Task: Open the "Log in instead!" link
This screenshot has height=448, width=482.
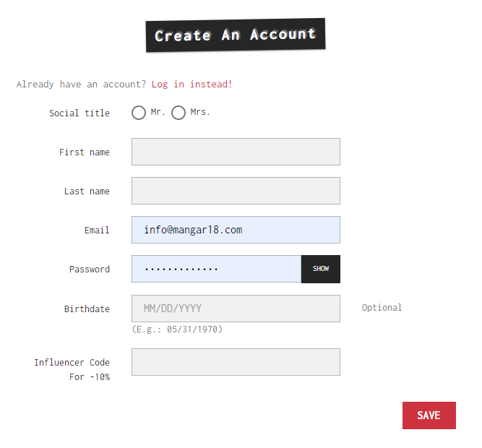Action: [191, 85]
